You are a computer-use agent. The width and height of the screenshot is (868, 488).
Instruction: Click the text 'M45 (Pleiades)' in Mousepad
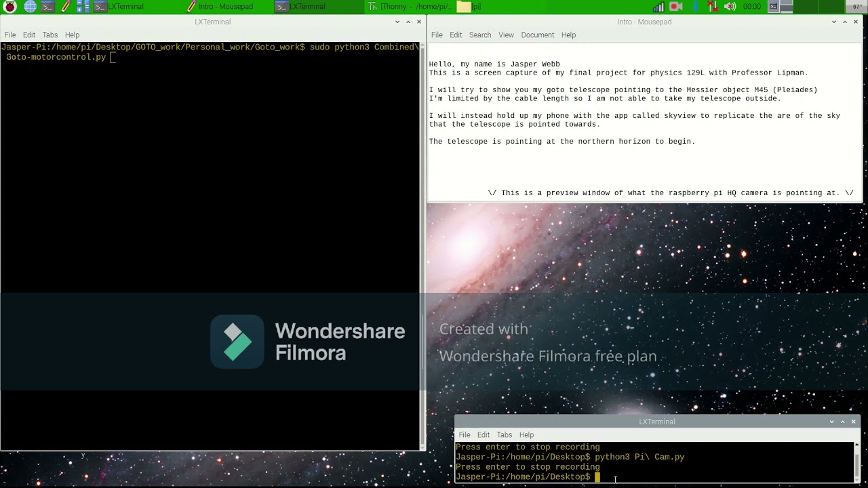coord(785,90)
